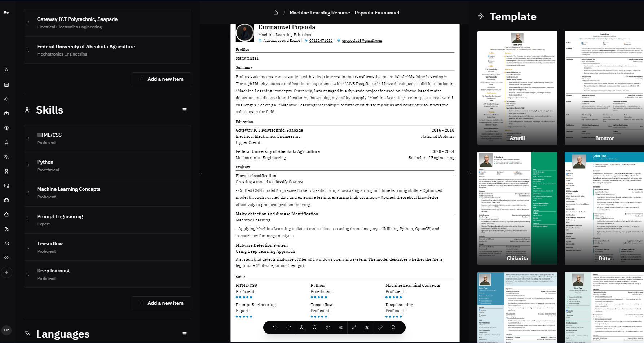Open References via the users sidebar icon

click(x=6, y=258)
